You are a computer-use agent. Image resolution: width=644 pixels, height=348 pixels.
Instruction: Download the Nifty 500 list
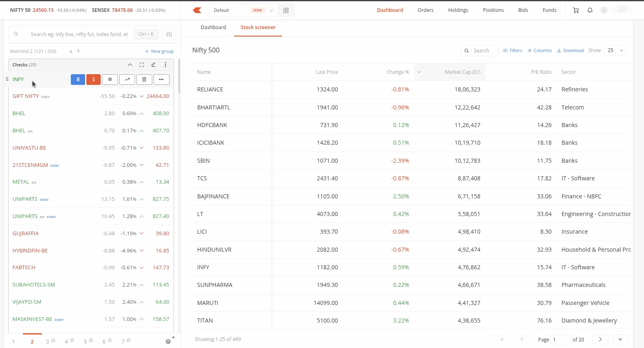(570, 50)
